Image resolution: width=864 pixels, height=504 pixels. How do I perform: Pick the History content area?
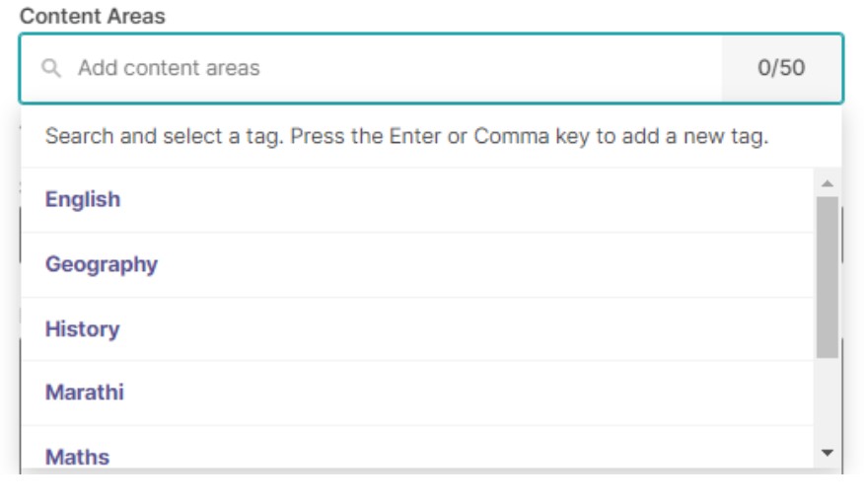pos(417,329)
